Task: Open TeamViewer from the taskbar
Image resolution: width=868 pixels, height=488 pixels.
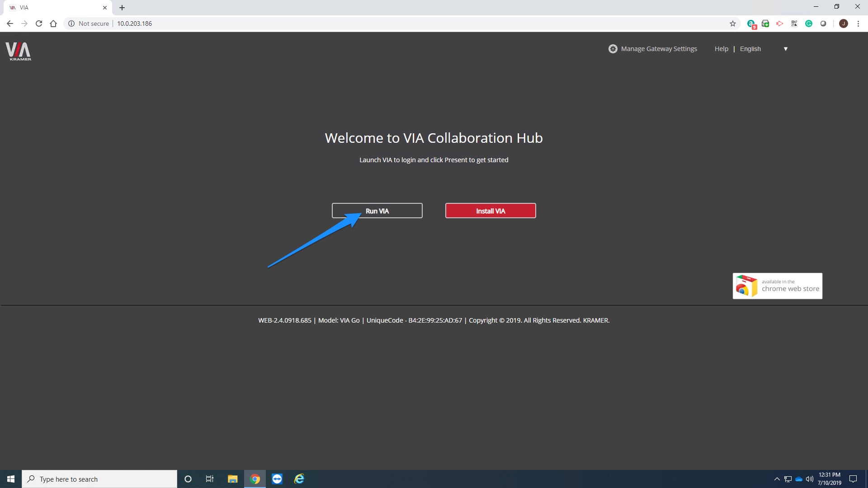Action: tap(277, 479)
